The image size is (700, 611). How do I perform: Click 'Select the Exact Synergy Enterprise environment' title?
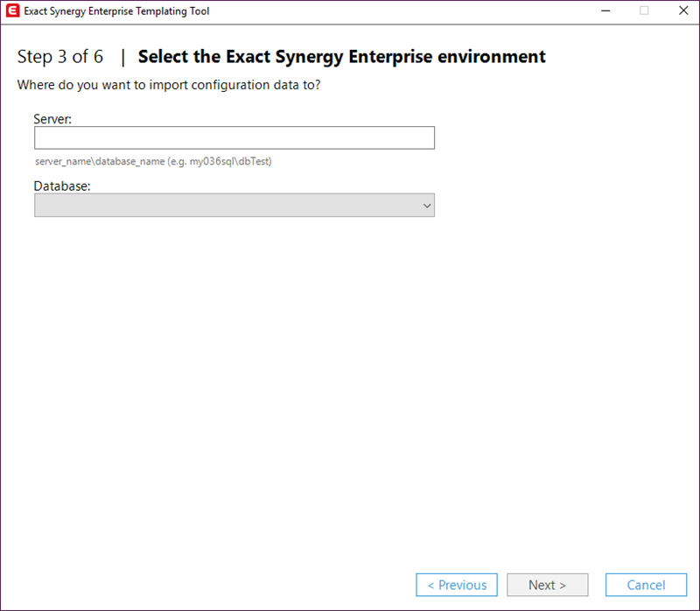[341, 57]
